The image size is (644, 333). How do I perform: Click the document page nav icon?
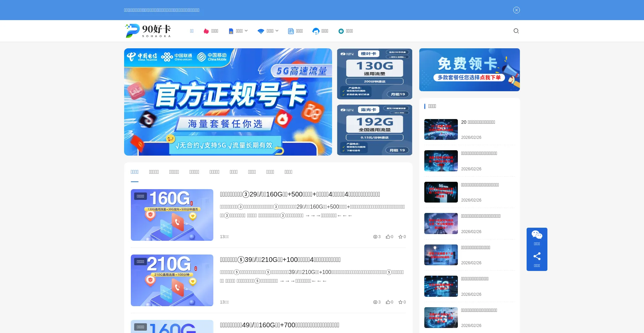291,31
